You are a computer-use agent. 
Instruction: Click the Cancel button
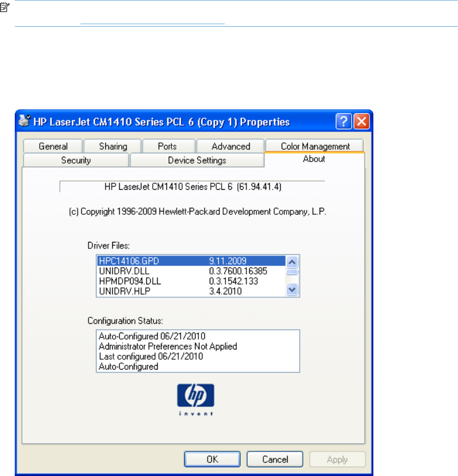(275, 459)
